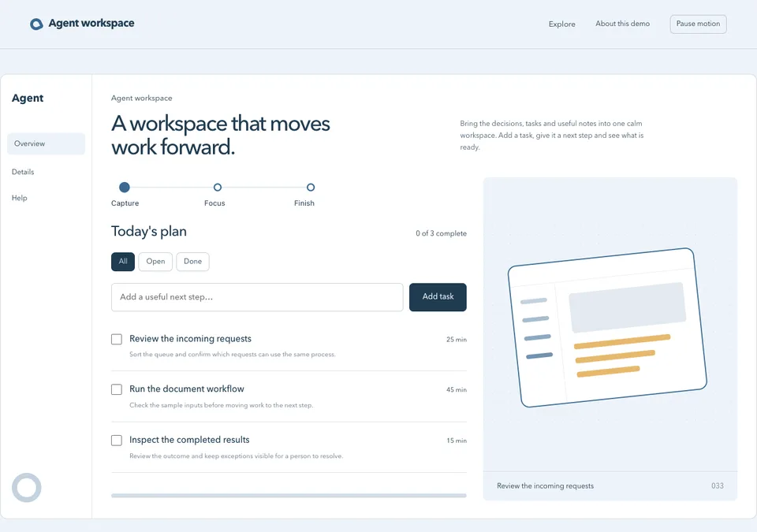This screenshot has width=757, height=532.
Task: Open the Details sidebar item
Action: [x=23, y=172]
